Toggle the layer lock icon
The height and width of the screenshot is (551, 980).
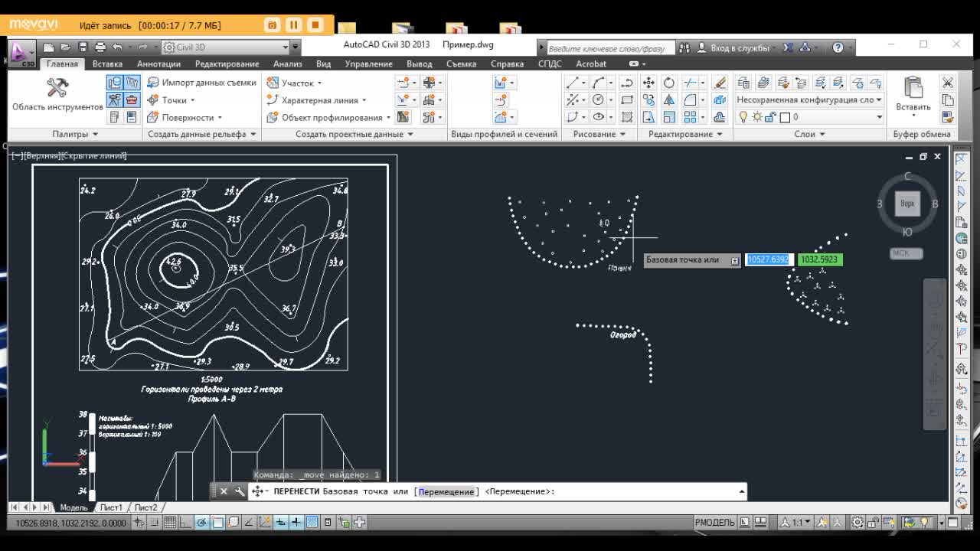(x=771, y=117)
